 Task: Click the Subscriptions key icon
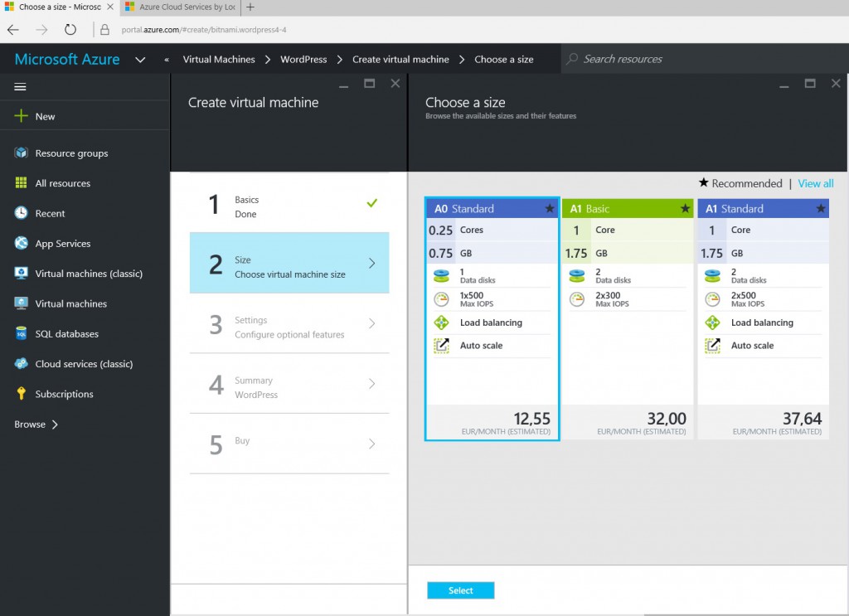coord(21,394)
